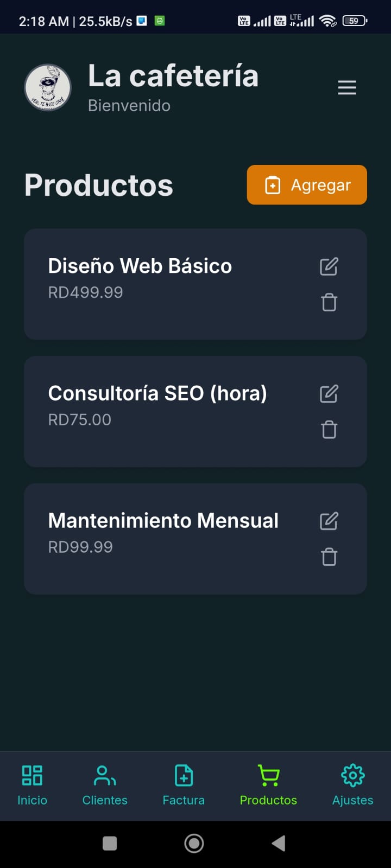Edit the Mantenimiento Mensual product

[329, 521]
